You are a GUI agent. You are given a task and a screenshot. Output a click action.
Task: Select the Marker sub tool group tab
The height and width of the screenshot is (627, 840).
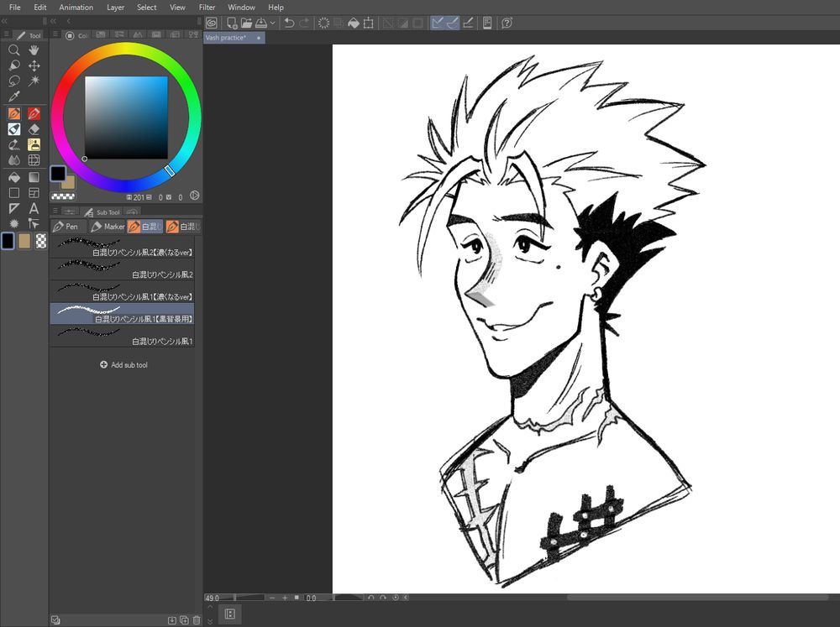pyautogui.click(x=108, y=227)
